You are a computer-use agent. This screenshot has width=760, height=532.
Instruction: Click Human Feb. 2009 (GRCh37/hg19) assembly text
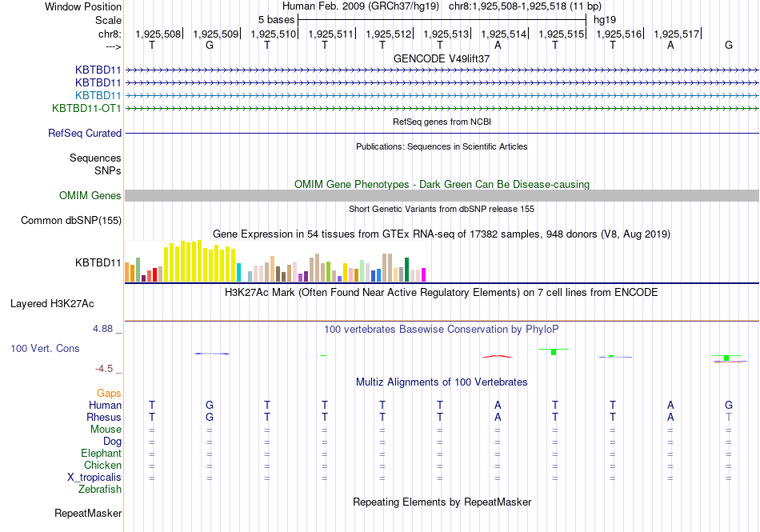coord(361,6)
